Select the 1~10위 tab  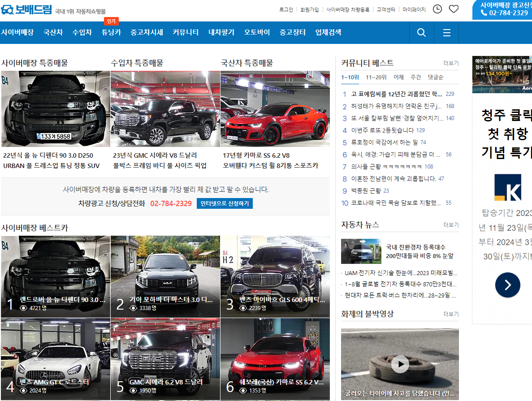pyautogui.click(x=350, y=78)
